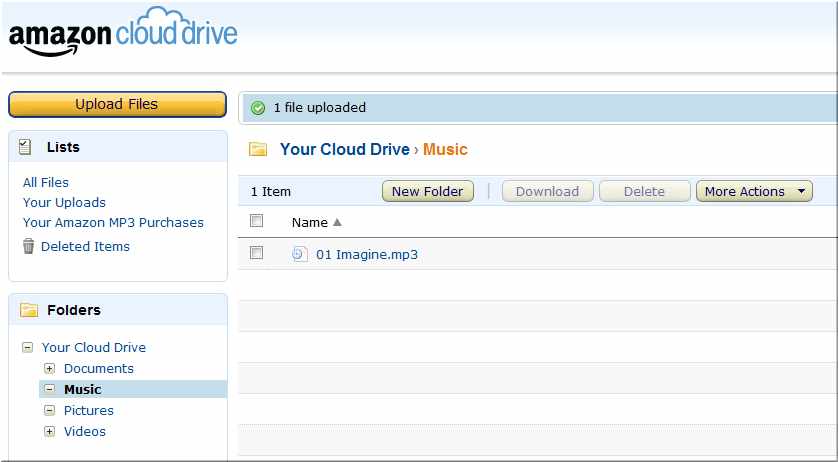Viewport: 838px width, 462px height.
Task: Open the Your Uploads list
Action: coord(64,203)
